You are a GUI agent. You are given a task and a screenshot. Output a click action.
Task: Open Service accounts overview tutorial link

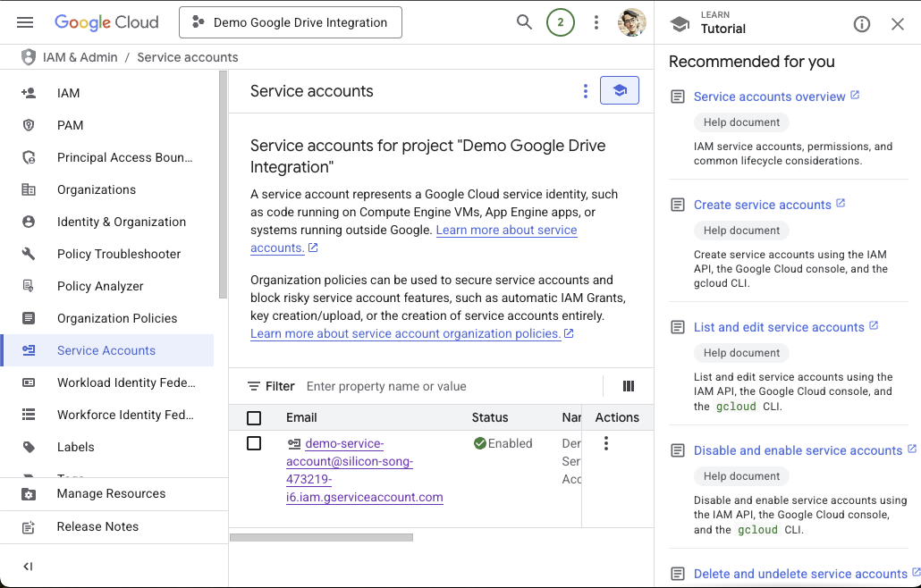click(x=770, y=97)
